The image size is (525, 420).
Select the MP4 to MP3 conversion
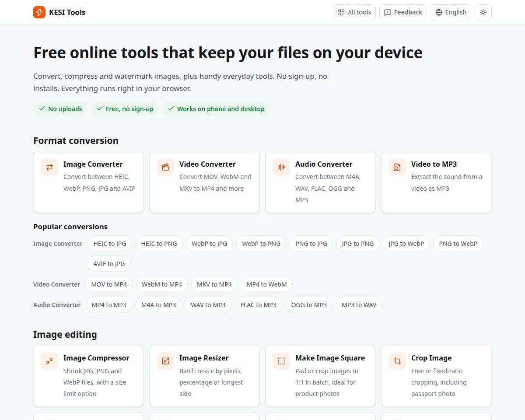click(x=109, y=305)
